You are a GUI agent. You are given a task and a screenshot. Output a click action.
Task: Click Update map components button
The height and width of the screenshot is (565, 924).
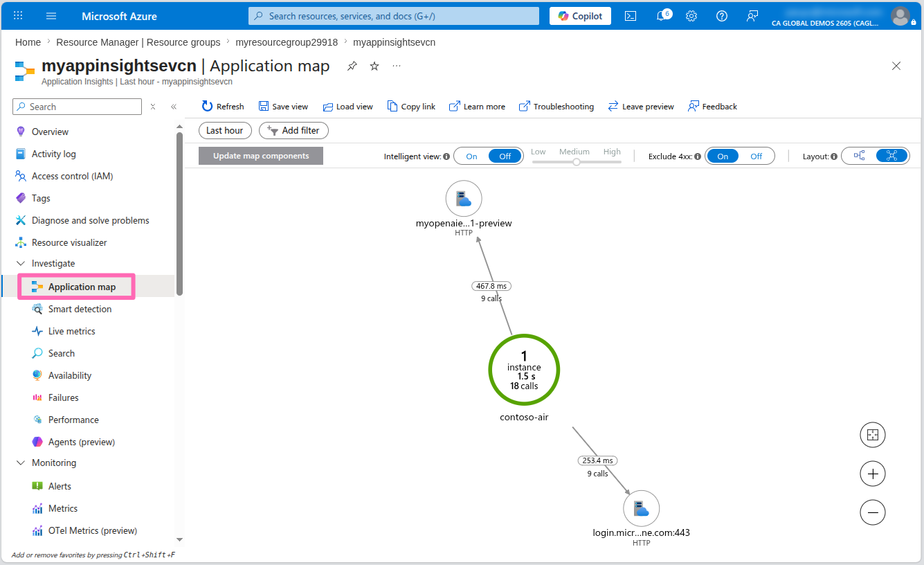tap(261, 156)
